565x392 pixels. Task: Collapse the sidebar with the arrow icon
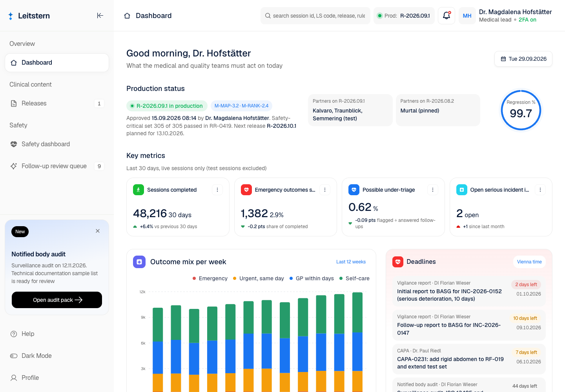pyautogui.click(x=100, y=16)
